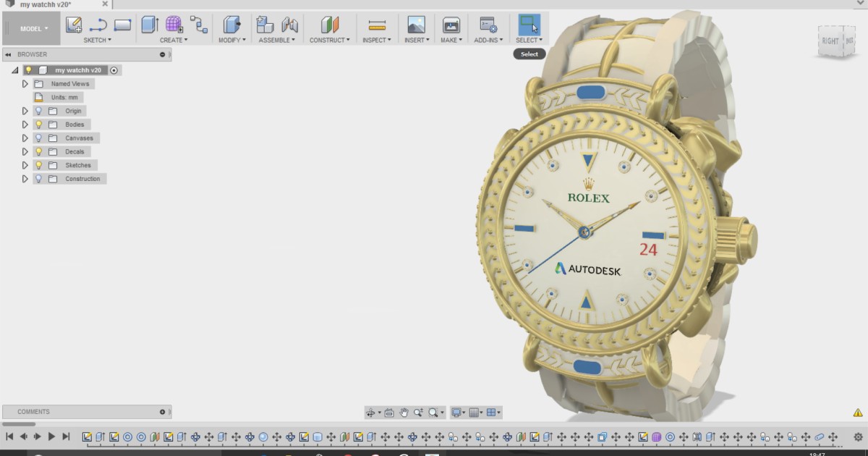Select the Orbit tool

[372, 413]
